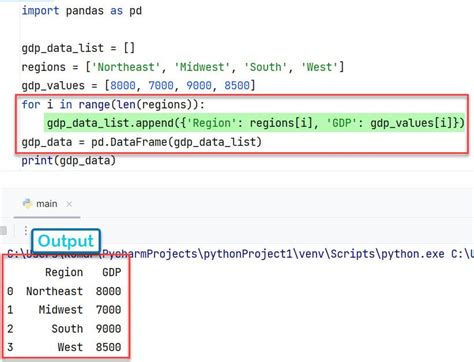This screenshot has height=362, width=474.
Task: Click the 'South' string in regions list
Action: coord(266,67)
